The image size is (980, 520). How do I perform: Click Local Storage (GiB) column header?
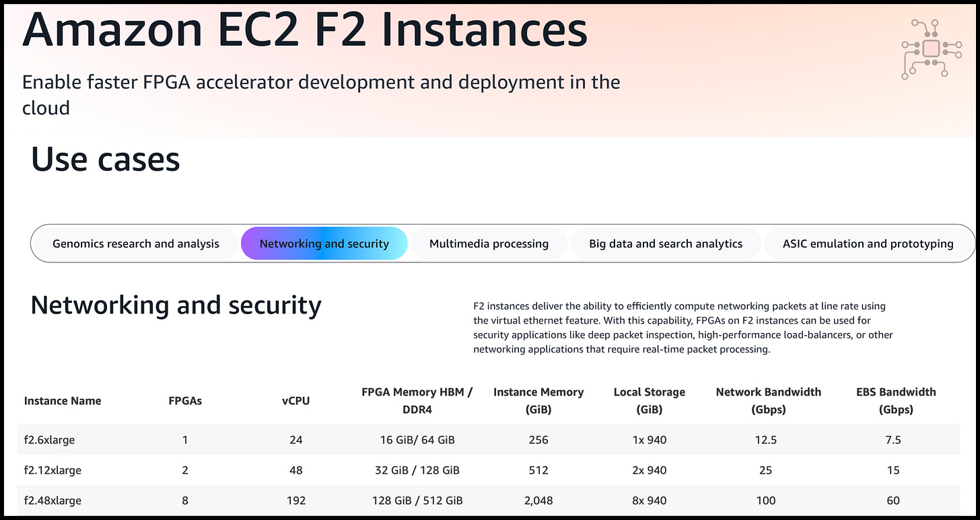tap(650, 401)
